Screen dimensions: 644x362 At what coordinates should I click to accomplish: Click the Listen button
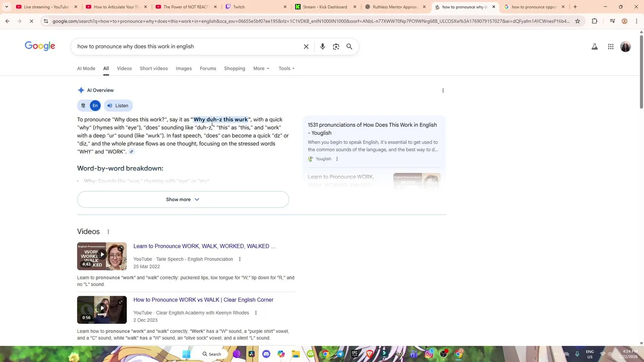(118, 106)
